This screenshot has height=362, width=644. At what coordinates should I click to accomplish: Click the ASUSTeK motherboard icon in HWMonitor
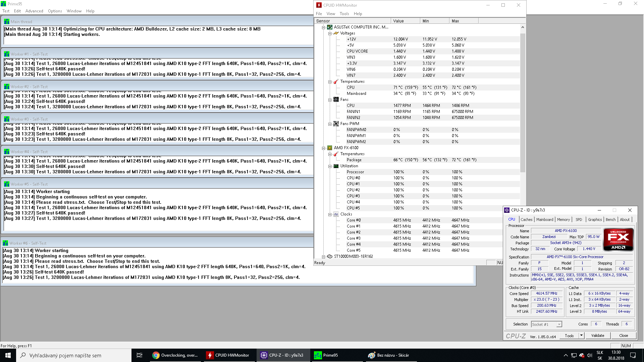330,27
